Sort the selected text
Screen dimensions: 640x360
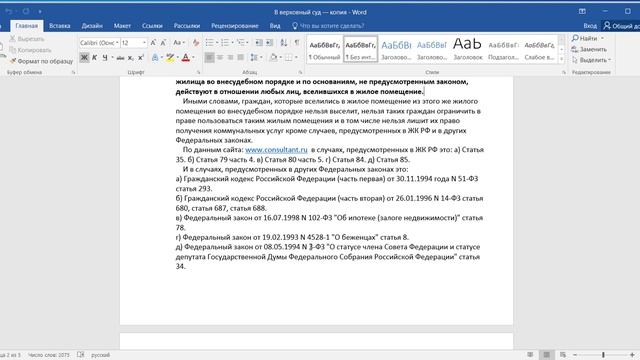tap(284, 42)
